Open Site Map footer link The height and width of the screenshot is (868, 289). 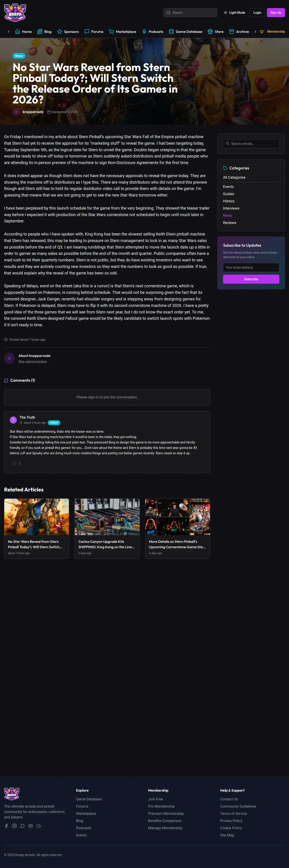[227, 835]
